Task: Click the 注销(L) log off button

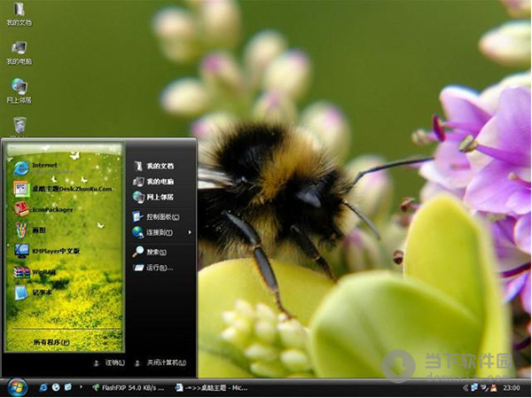Action: (x=109, y=363)
